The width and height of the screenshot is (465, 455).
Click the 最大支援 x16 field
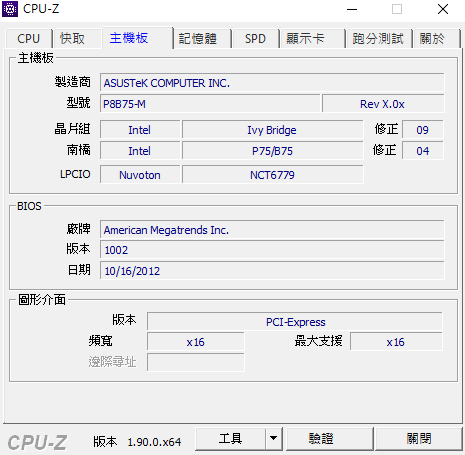(396, 342)
